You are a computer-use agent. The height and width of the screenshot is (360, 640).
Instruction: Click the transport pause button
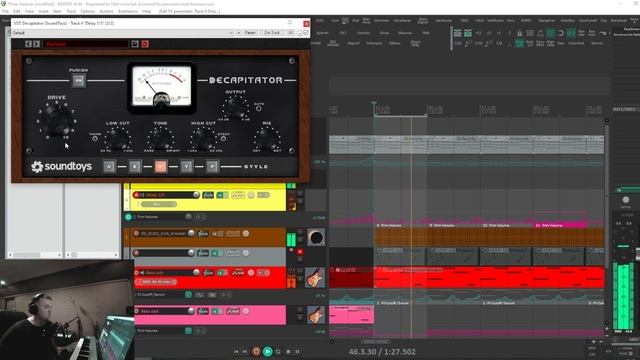tap(298, 351)
